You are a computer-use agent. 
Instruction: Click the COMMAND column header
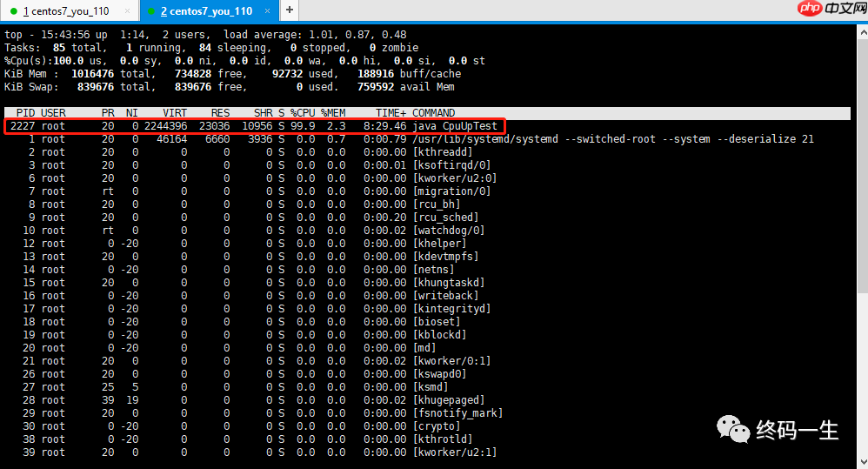tap(433, 113)
